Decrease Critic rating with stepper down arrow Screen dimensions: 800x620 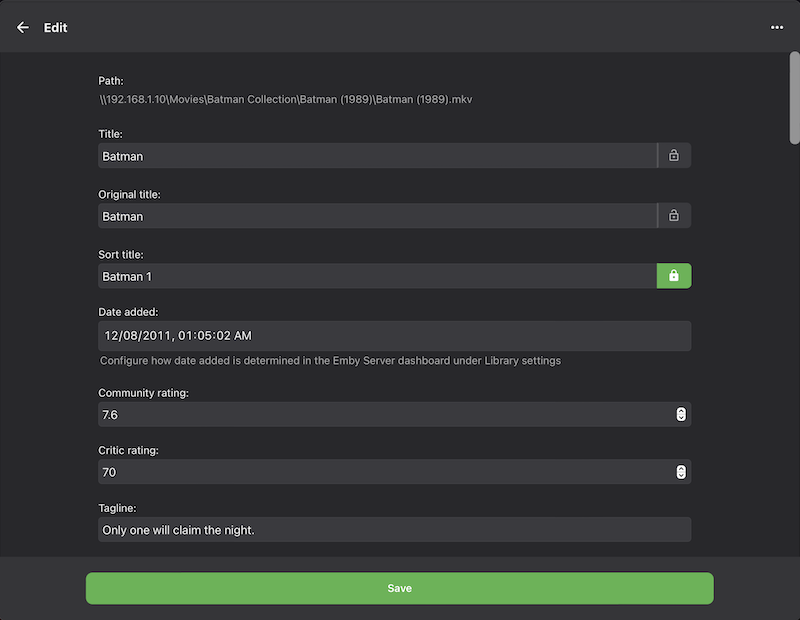pyautogui.click(x=681, y=476)
